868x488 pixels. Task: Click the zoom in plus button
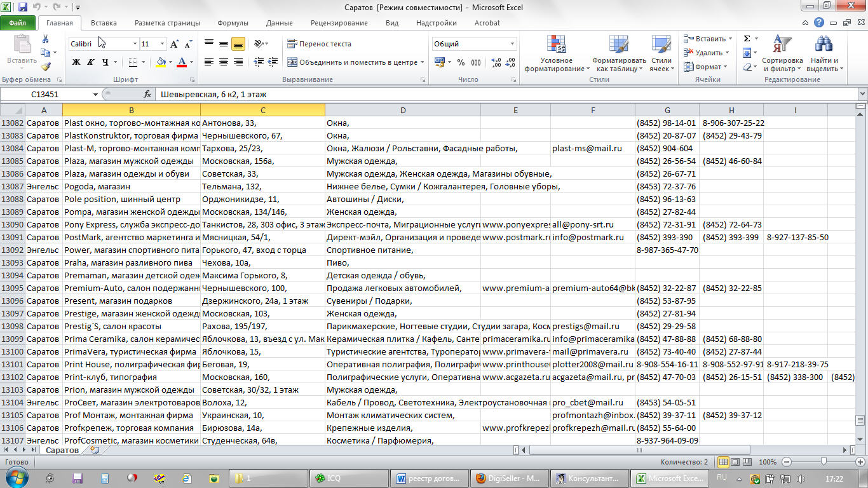860,462
